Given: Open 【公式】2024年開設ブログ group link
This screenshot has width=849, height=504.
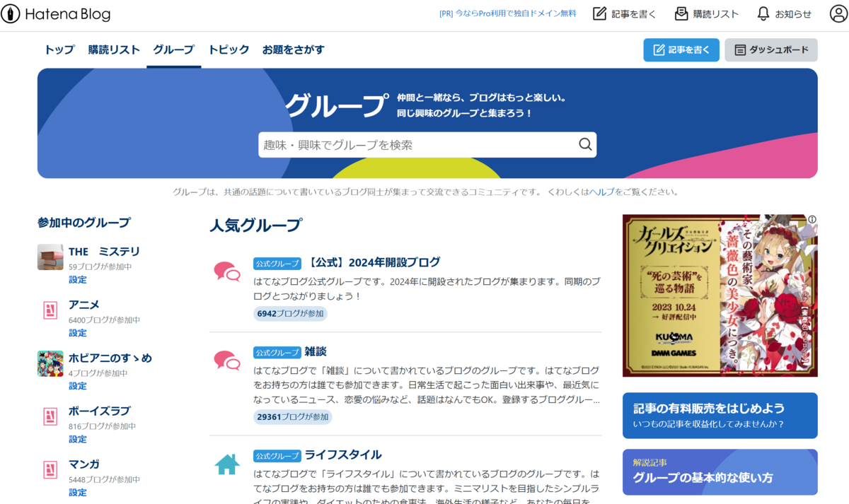Looking at the screenshot, I should 374,262.
